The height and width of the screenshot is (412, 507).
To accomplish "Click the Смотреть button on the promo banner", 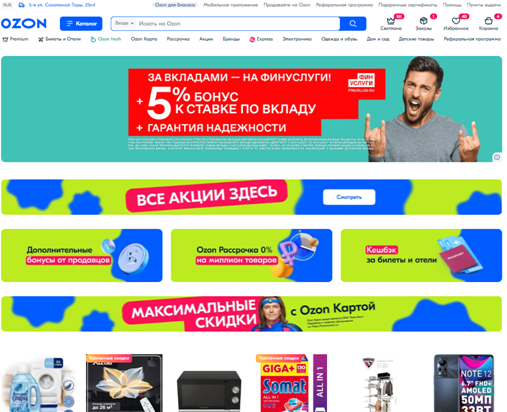I will (349, 197).
